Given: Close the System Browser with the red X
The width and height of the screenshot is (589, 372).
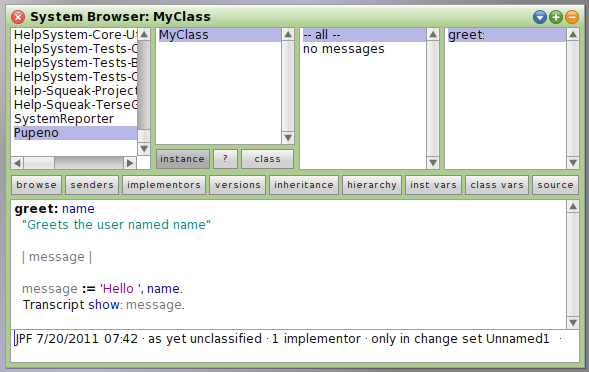Looking at the screenshot, I should click(18, 17).
